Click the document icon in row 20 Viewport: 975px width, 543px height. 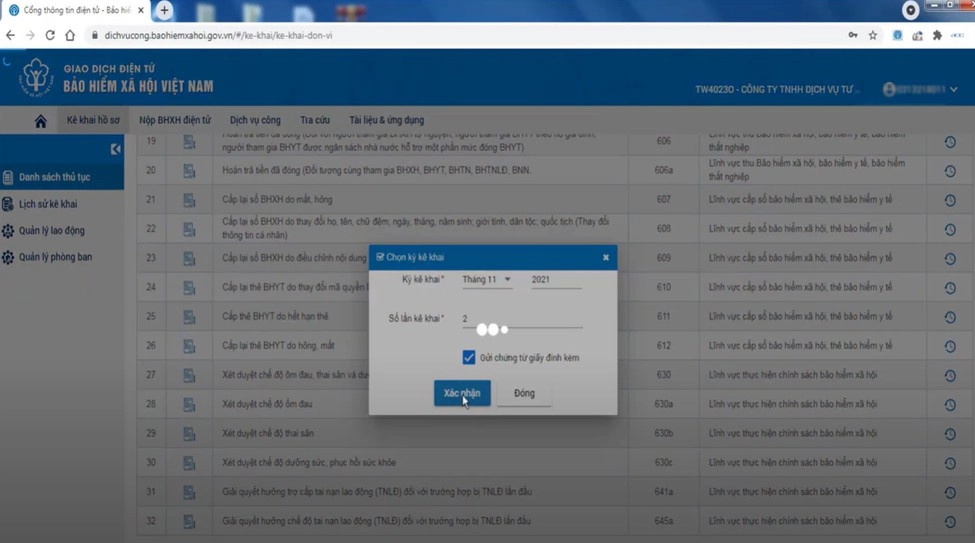pos(189,171)
